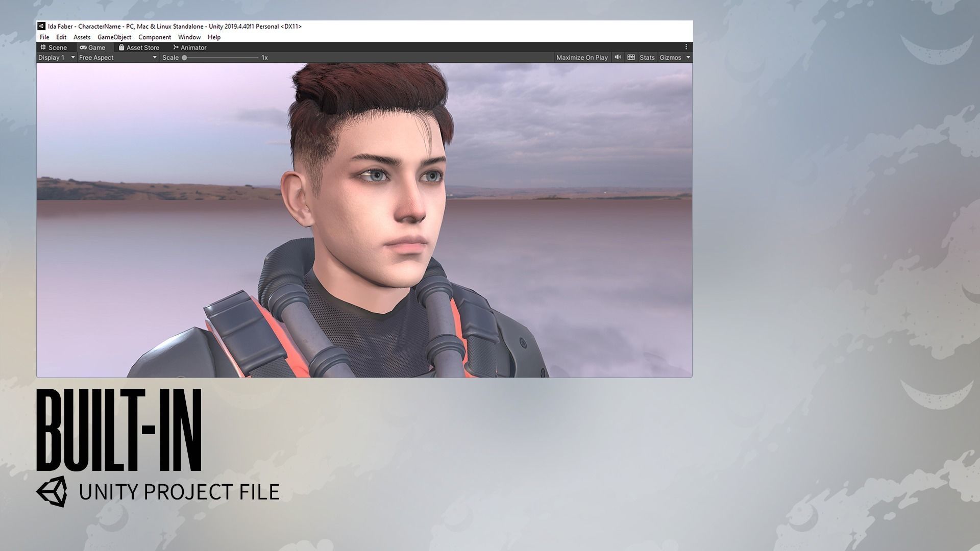Click the Unity logo in title bar
The image size is (980, 551).
[41, 26]
